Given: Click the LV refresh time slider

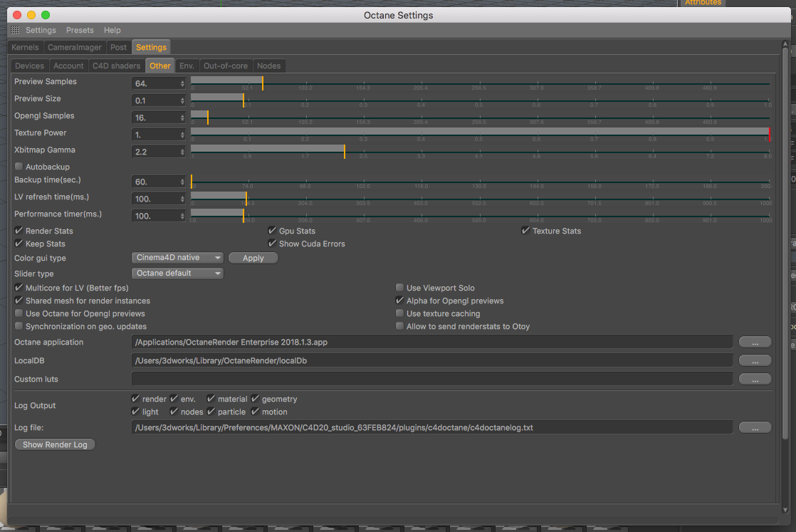Looking at the screenshot, I should coord(481,199).
